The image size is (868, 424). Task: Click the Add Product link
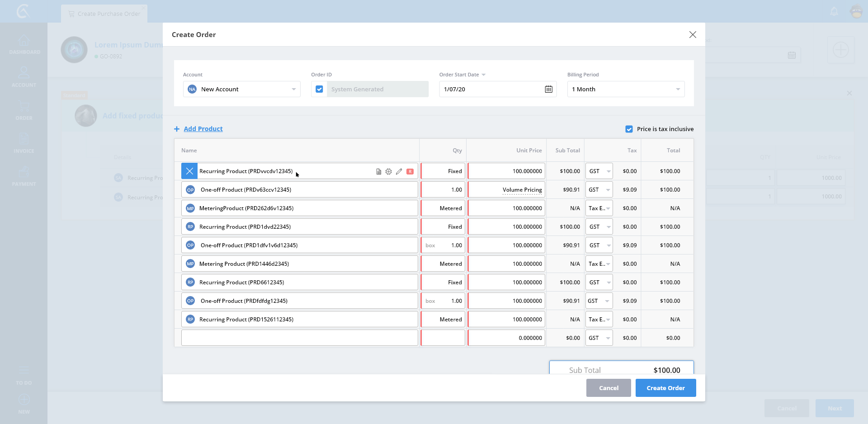point(203,129)
